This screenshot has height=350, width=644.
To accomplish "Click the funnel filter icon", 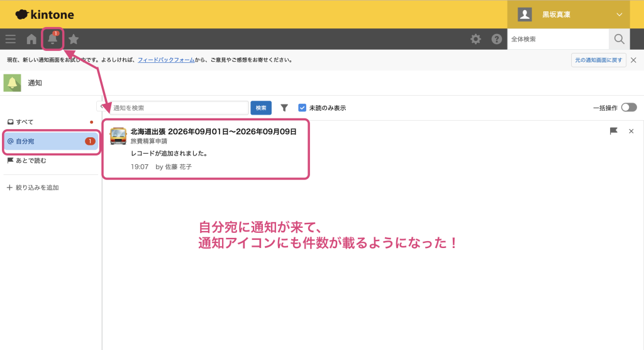I will point(284,108).
